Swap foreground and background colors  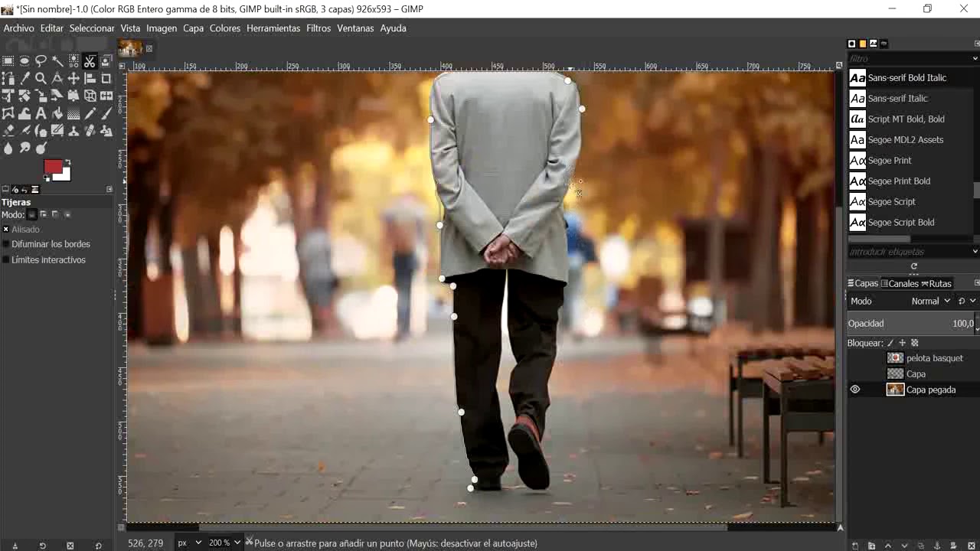67,162
